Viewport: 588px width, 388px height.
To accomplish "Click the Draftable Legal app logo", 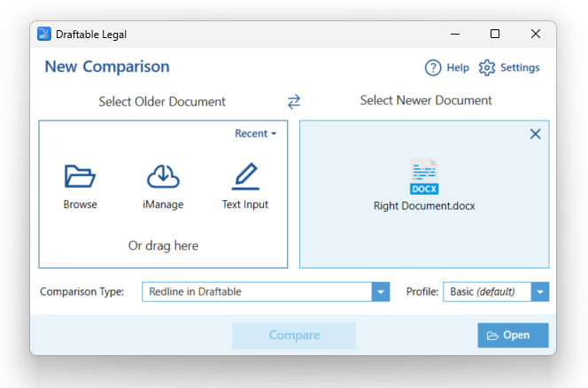I will (44, 34).
